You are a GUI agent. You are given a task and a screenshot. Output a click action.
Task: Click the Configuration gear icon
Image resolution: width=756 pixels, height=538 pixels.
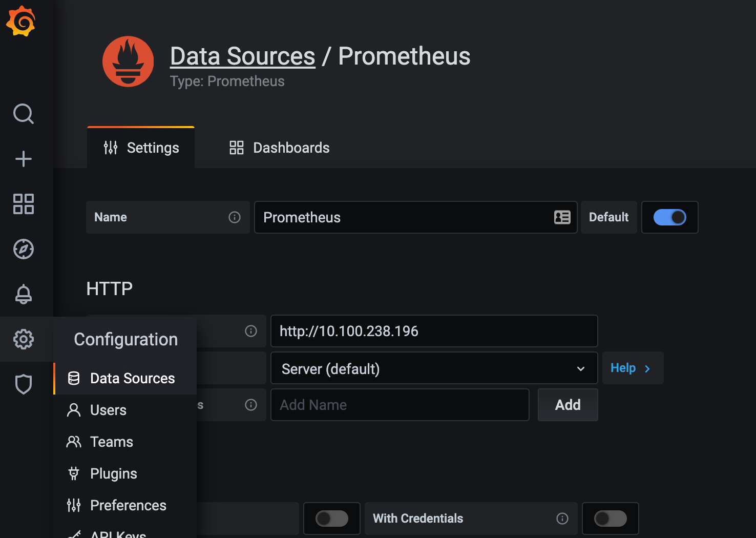tap(24, 339)
